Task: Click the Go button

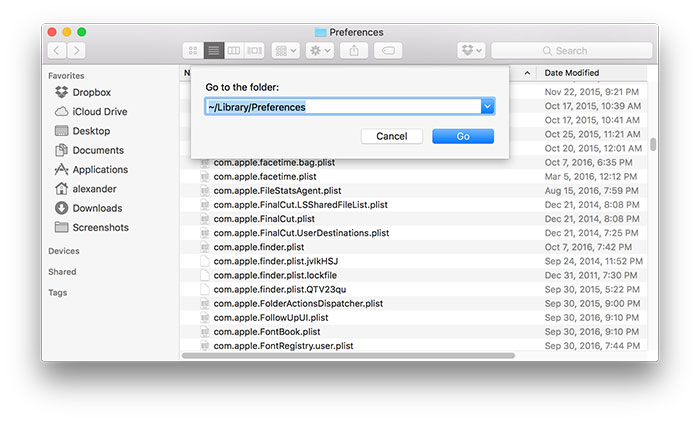Action: coord(463,136)
